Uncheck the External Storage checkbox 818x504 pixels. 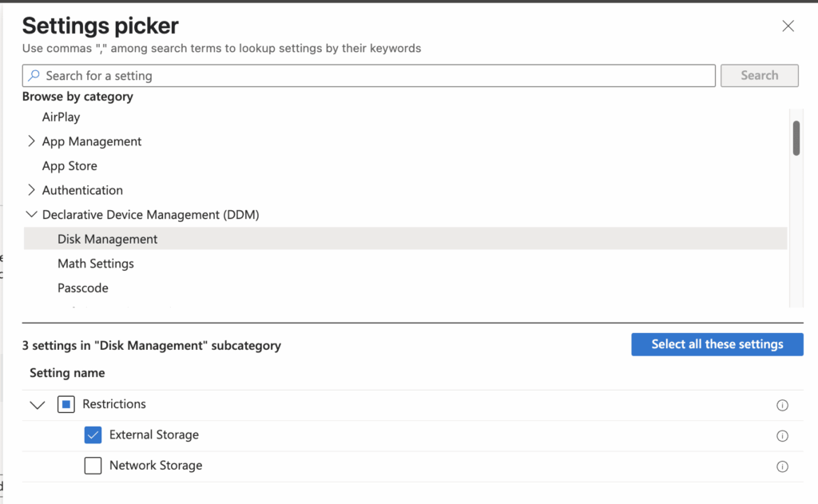(93, 435)
